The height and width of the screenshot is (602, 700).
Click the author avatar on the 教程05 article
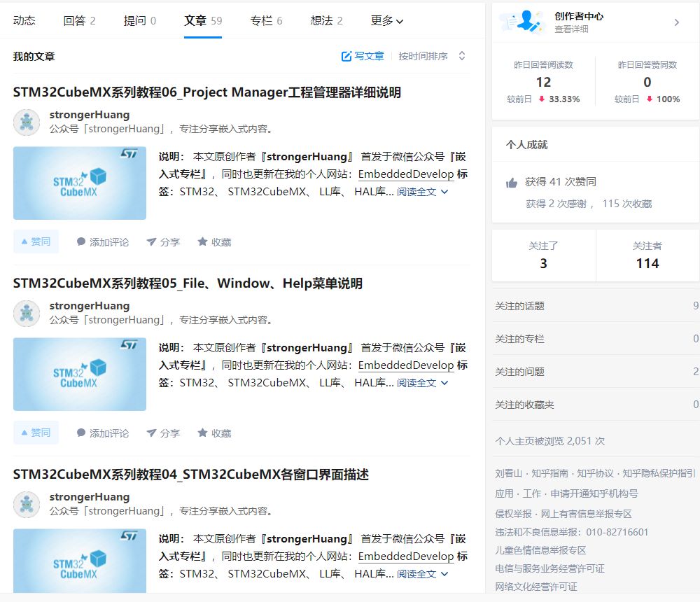coord(27,313)
